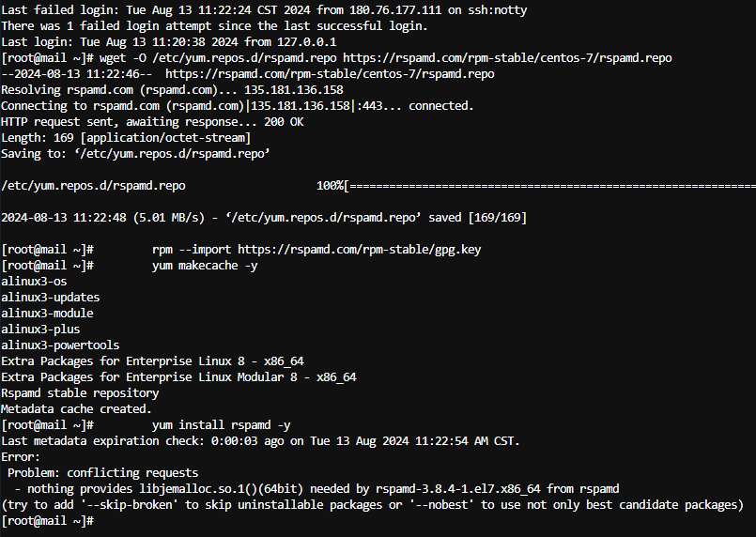Click the 'Rspamd stable repository' line

coord(80,393)
